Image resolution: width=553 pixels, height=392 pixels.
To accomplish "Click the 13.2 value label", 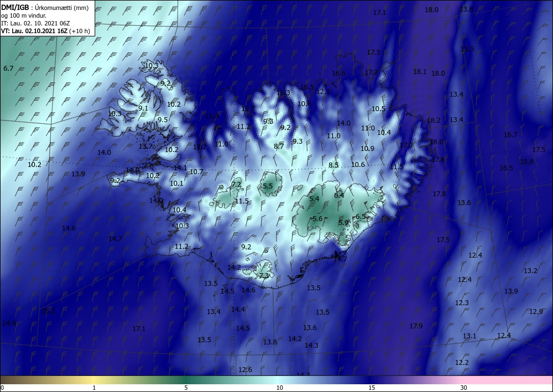I will 530,271.
